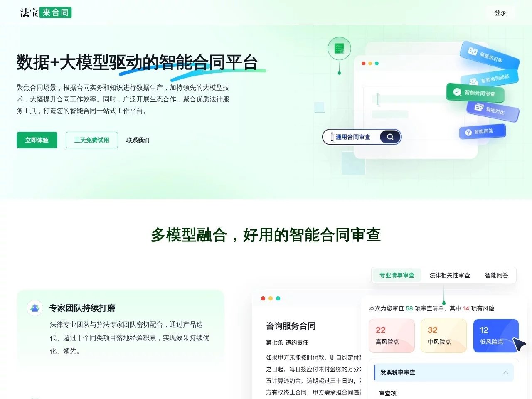Click the 立即体验 button
The width and height of the screenshot is (532, 399).
point(37,140)
